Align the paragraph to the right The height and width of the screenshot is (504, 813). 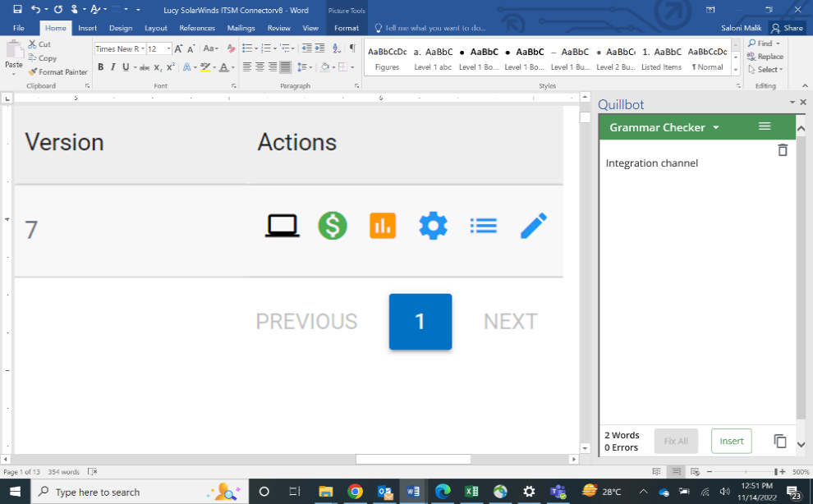[x=272, y=66]
